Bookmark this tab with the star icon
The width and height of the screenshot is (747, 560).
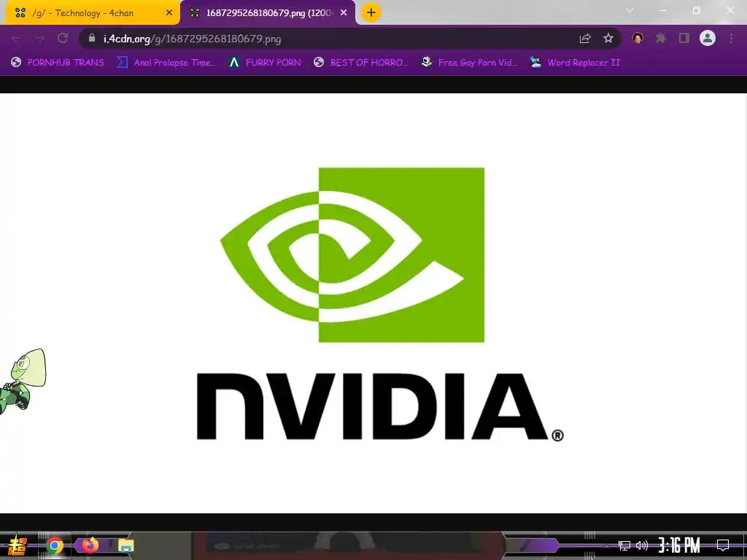pos(608,39)
